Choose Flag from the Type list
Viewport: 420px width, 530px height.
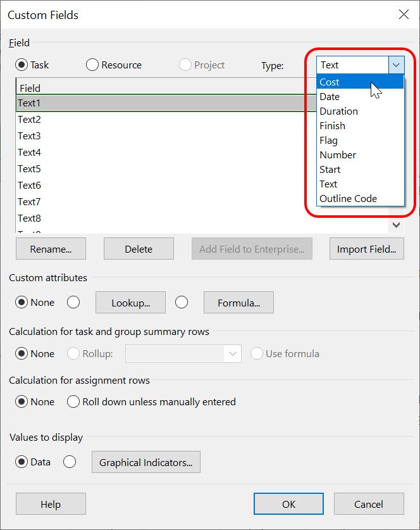point(360,141)
